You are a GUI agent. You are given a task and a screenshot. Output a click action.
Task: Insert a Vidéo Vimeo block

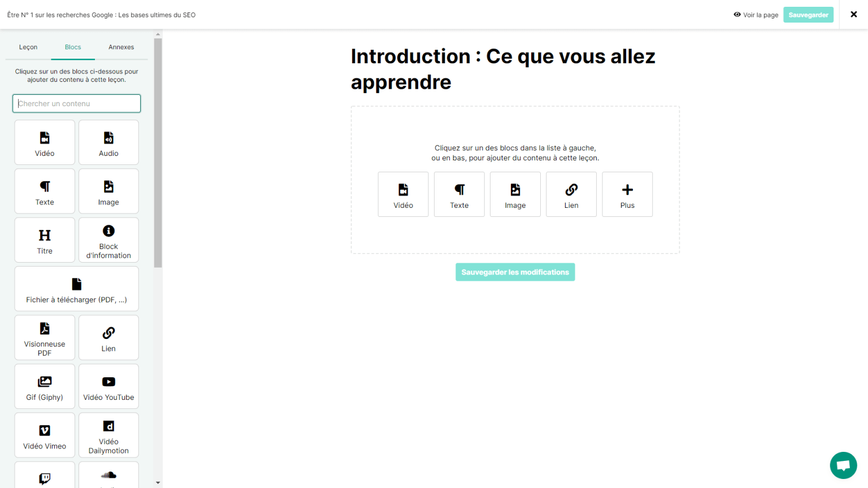pyautogui.click(x=45, y=435)
